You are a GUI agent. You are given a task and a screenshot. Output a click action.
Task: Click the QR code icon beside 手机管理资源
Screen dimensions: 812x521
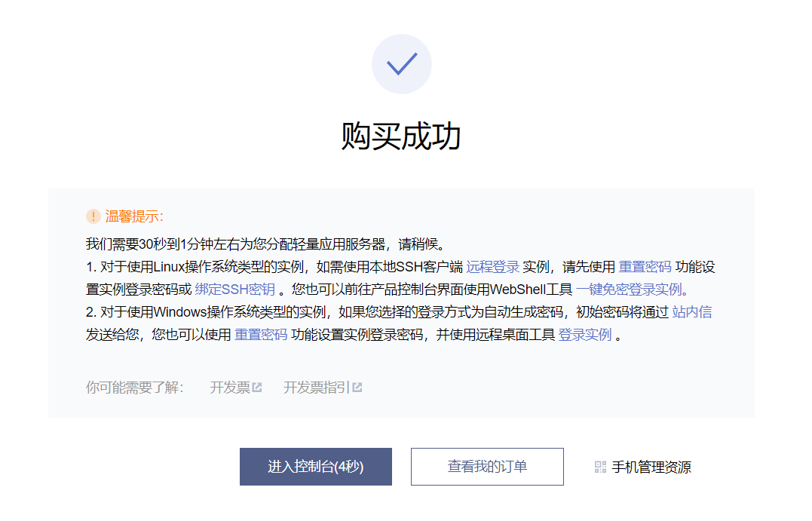click(x=600, y=467)
